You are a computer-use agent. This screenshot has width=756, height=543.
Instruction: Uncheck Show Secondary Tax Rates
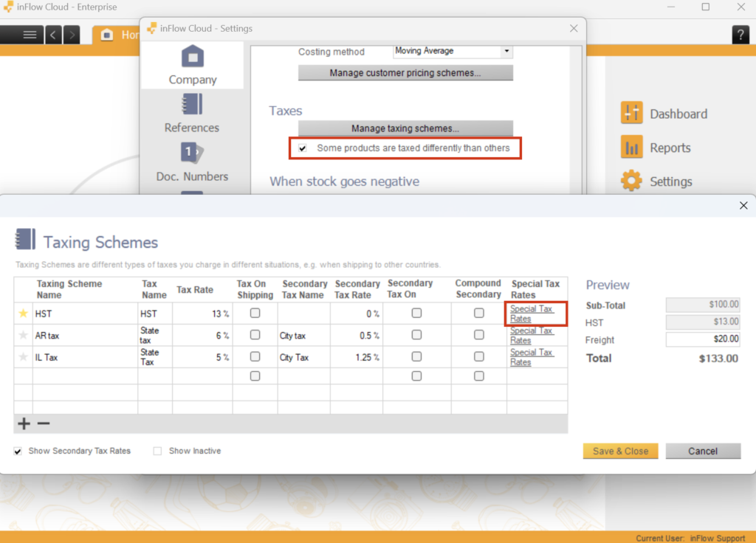[17, 451]
